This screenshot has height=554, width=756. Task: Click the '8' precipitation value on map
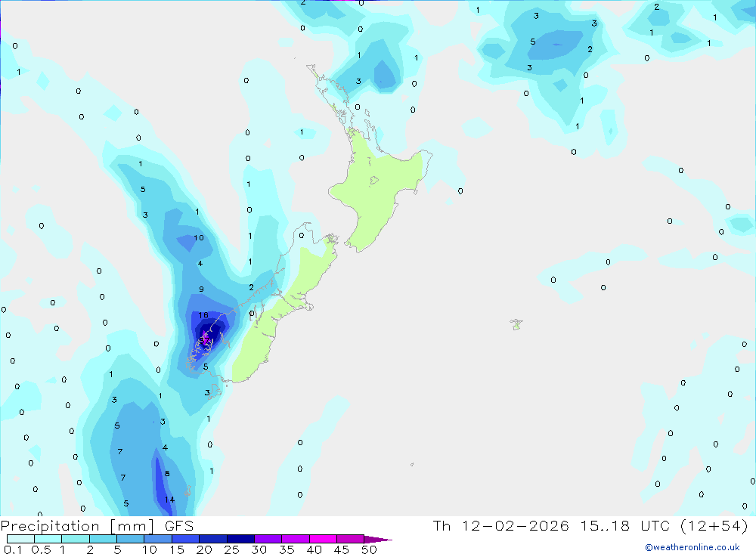tap(167, 473)
